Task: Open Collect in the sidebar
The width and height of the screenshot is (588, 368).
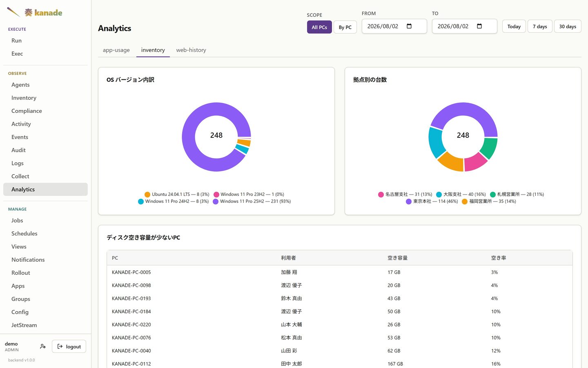Action: click(x=45, y=176)
